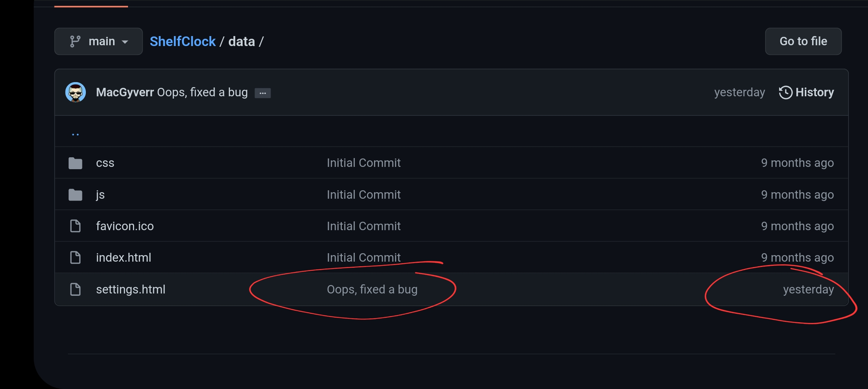This screenshot has width=868, height=389.
Task: Click the js folder icon
Action: coord(75,195)
